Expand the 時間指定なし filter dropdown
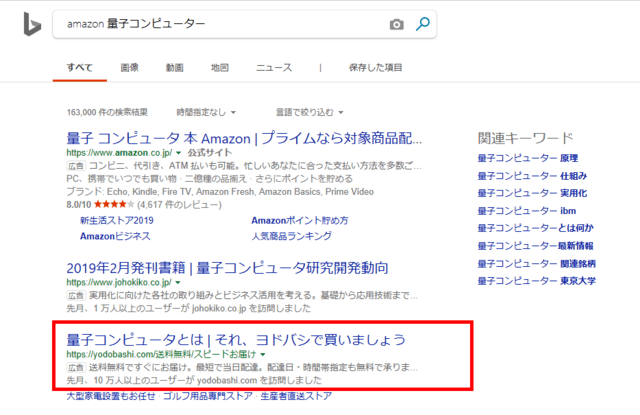The width and height of the screenshot is (640, 415). coord(206,112)
